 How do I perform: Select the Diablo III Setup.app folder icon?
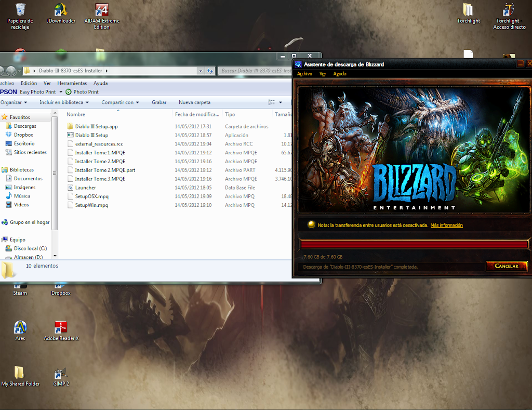click(70, 126)
